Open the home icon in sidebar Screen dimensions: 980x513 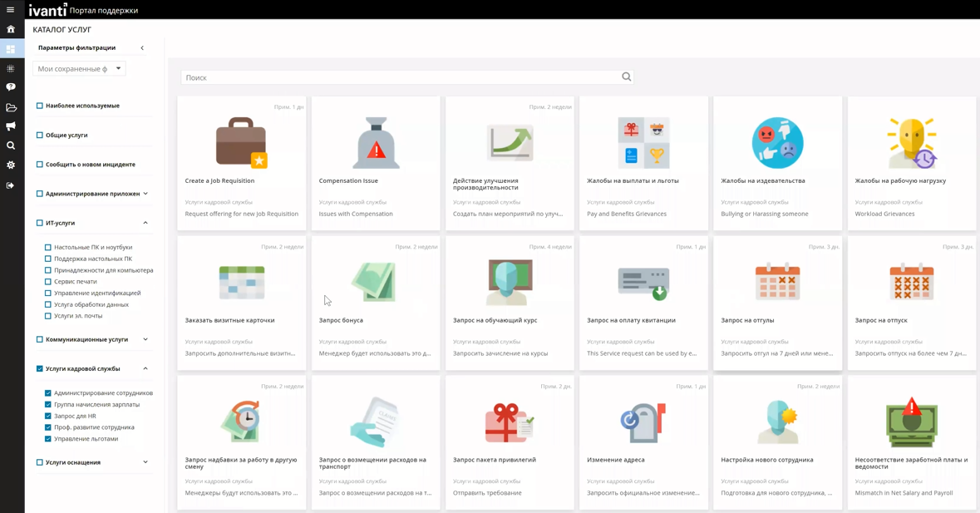click(11, 28)
